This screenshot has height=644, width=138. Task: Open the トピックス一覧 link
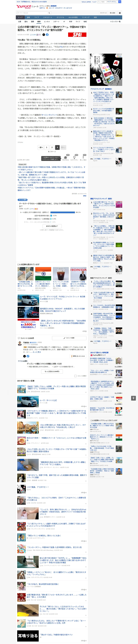pyautogui.click(x=115, y=21)
